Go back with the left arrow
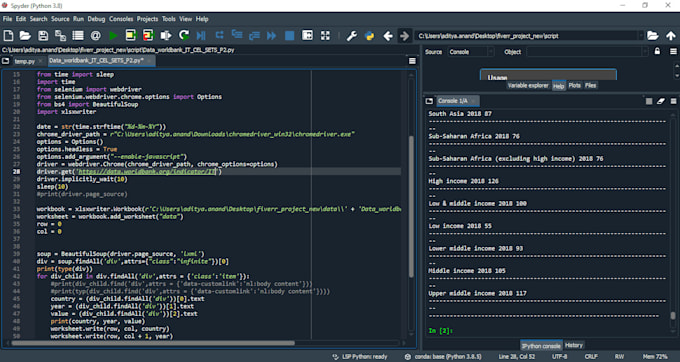 pos(388,36)
